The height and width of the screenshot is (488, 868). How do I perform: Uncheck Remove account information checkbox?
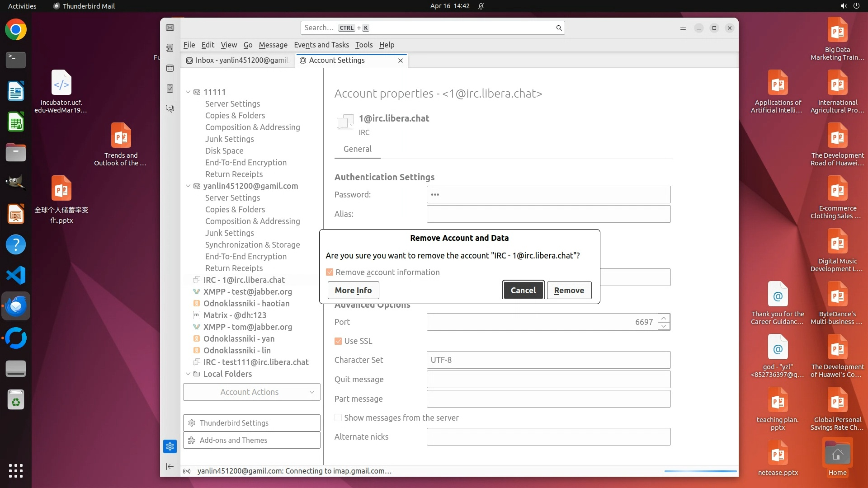(330, 272)
